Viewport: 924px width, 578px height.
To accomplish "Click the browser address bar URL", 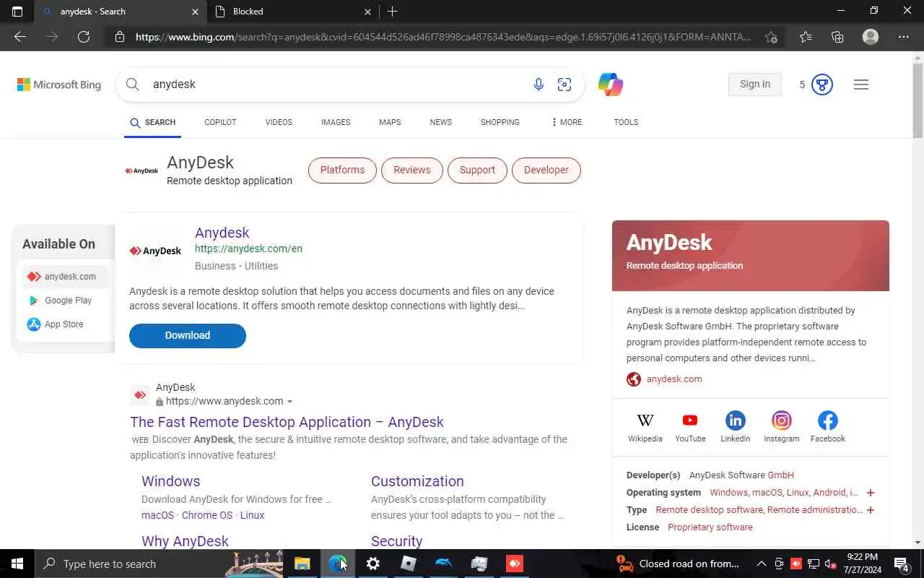I will (443, 37).
